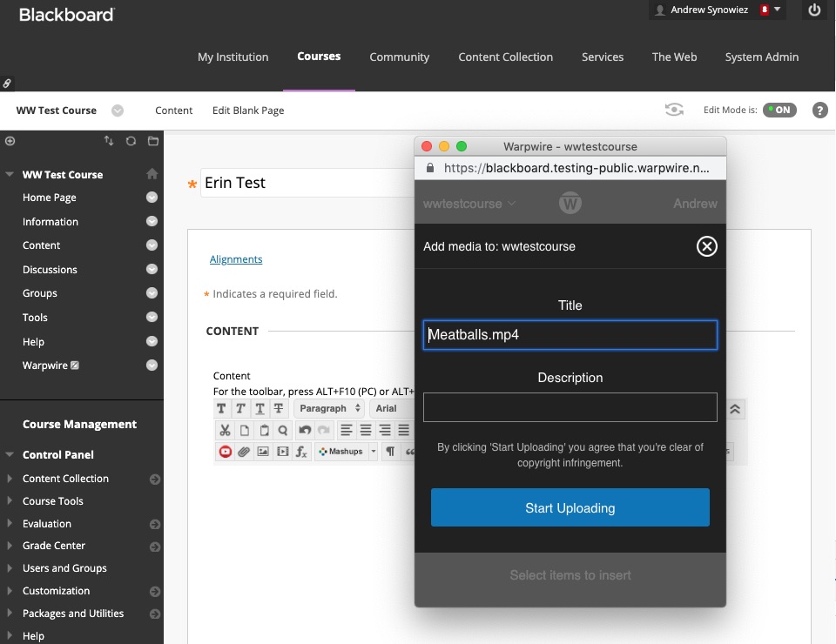Open Home Page menu item options
Screen dimensions: 836x644
pyautogui.click(x=152, y=198)
